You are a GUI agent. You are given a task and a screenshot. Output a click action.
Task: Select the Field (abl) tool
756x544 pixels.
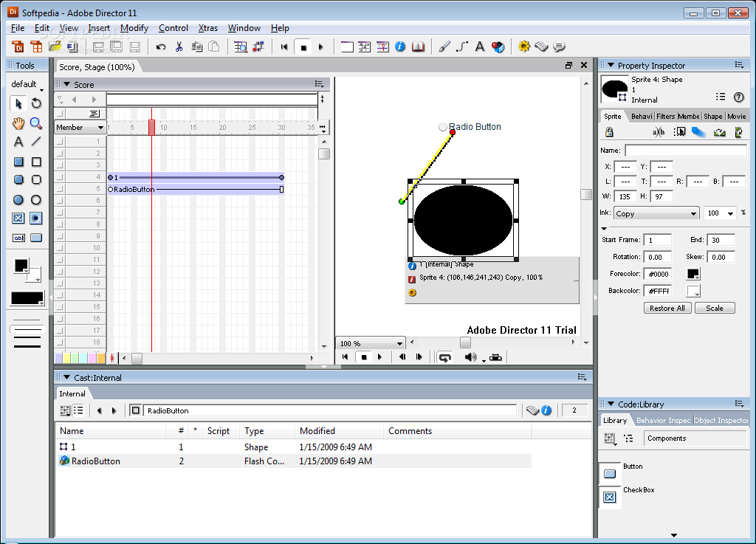click(18, 238)
